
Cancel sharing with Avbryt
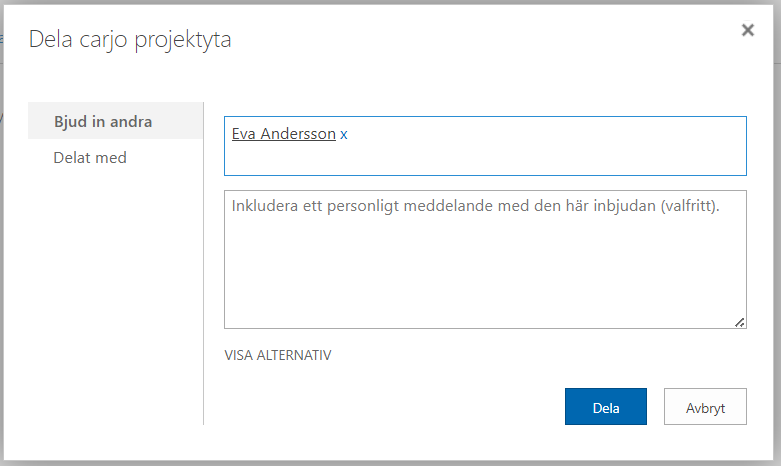tap(705, 408)
